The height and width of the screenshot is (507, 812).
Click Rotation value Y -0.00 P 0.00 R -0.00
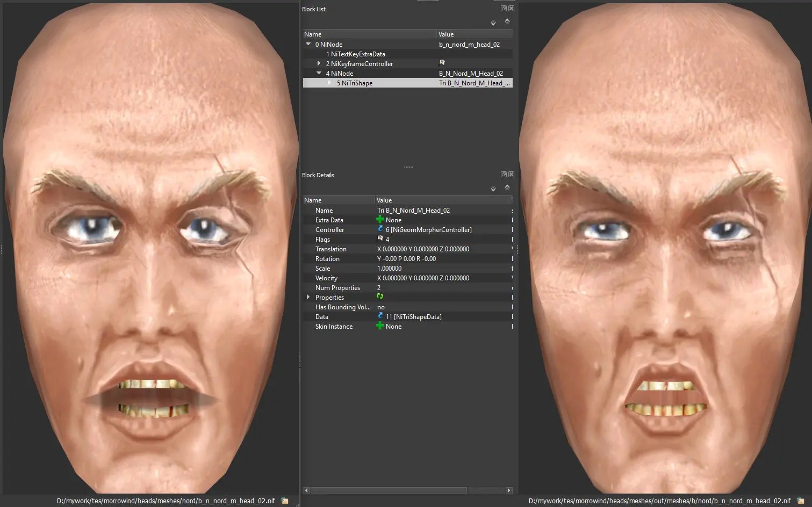point(406,259)
